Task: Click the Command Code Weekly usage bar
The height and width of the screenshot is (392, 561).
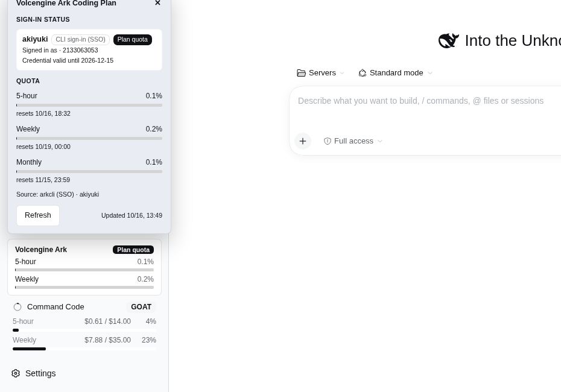Action: (84, 349)
